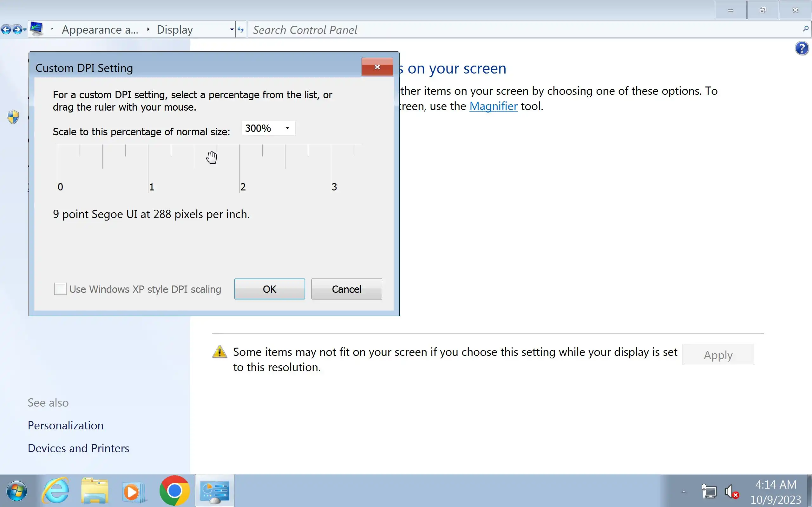Click the forward navigation arrow
This screenshot has width=812, height=507.
[x=17, y=30]
